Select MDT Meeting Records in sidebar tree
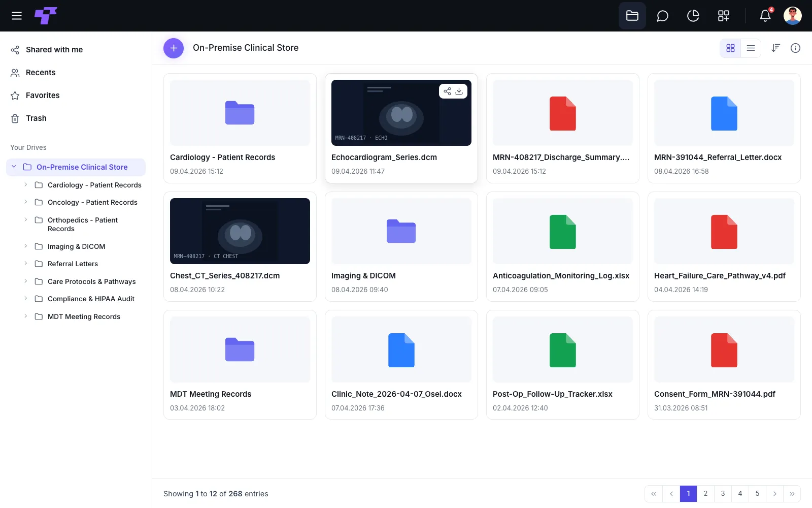This screenshot has width=812, height=508. click(85, 316)
